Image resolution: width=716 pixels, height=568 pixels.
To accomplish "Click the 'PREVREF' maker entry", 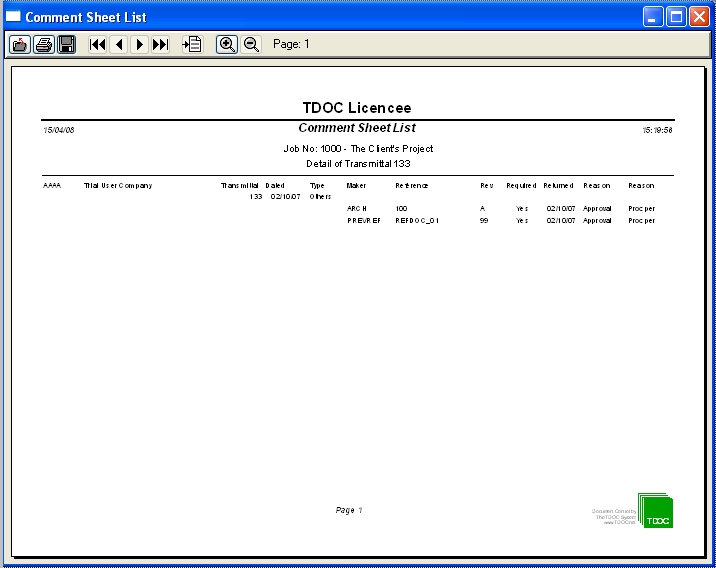I will coord(364,220).
